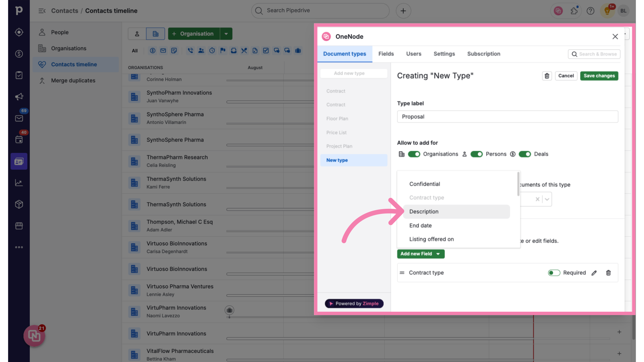Expand the green Organisation button dropdown arrow

tap(226, 34)
